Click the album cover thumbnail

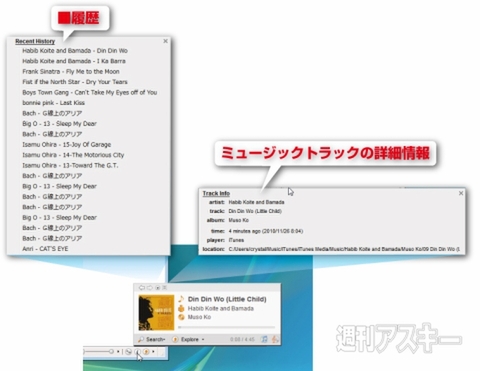[x=156, y=312]
